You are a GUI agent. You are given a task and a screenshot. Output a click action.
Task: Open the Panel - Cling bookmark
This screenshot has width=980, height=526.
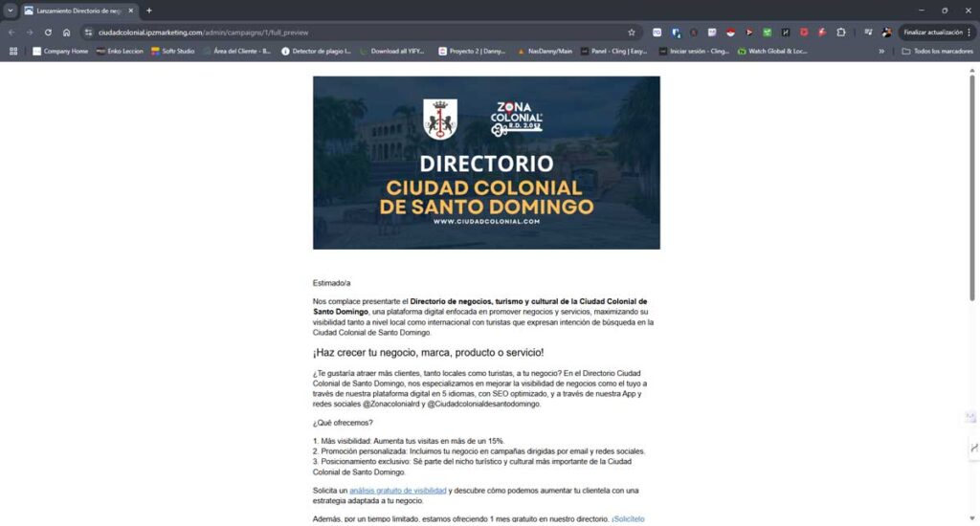(x=613, y=52)
